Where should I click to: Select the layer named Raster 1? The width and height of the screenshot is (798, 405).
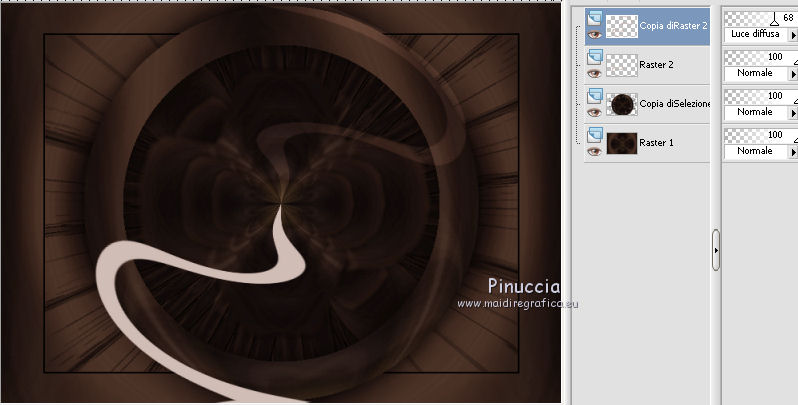[x=657, y=142]
